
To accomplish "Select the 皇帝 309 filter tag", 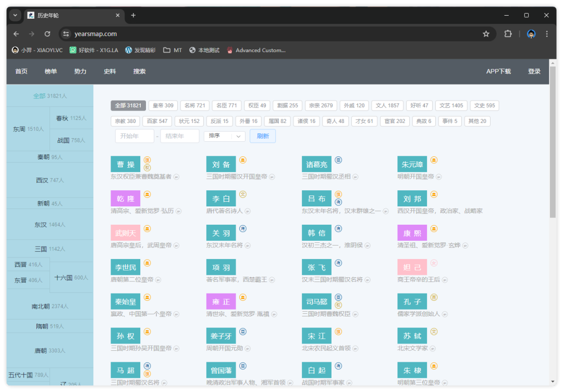I will [x=164, y=106].
